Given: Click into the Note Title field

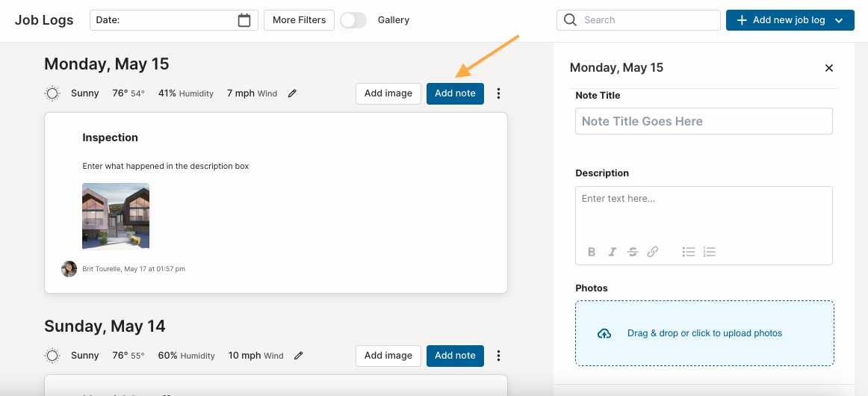Looking at the screenshot, I should point(704,121).
